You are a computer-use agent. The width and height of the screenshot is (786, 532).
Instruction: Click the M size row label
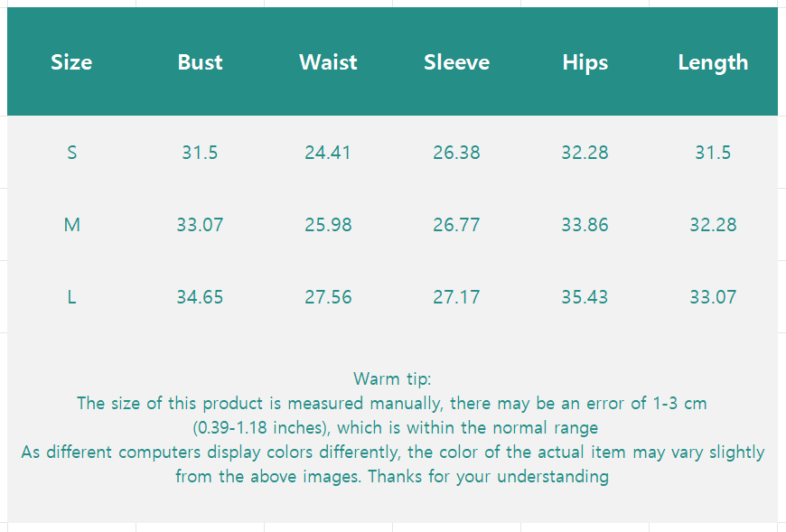pyautogui.click(x=71, y=225)
